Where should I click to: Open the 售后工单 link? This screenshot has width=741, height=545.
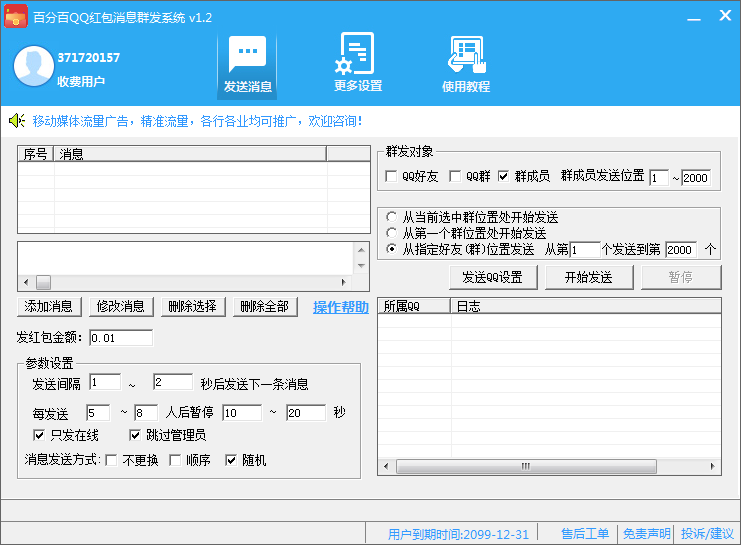585,534
